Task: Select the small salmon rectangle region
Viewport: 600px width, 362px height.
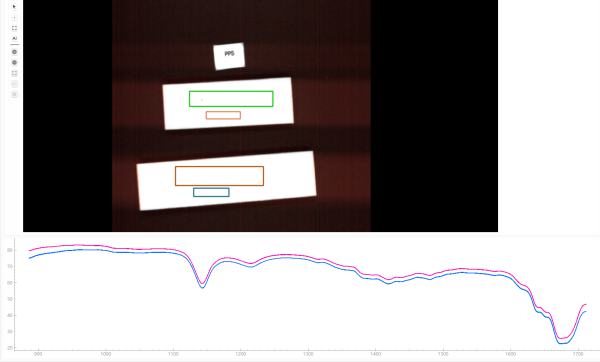Action: (223, 115)
